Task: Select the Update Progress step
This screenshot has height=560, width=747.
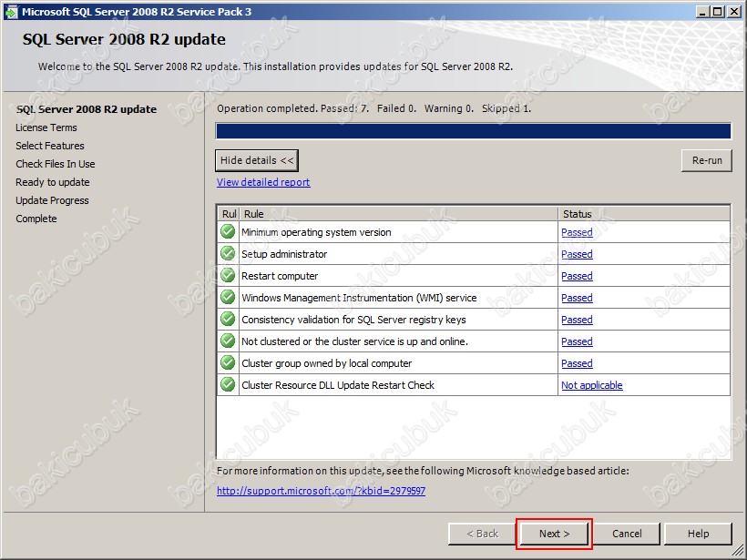Action: [53, 200]
